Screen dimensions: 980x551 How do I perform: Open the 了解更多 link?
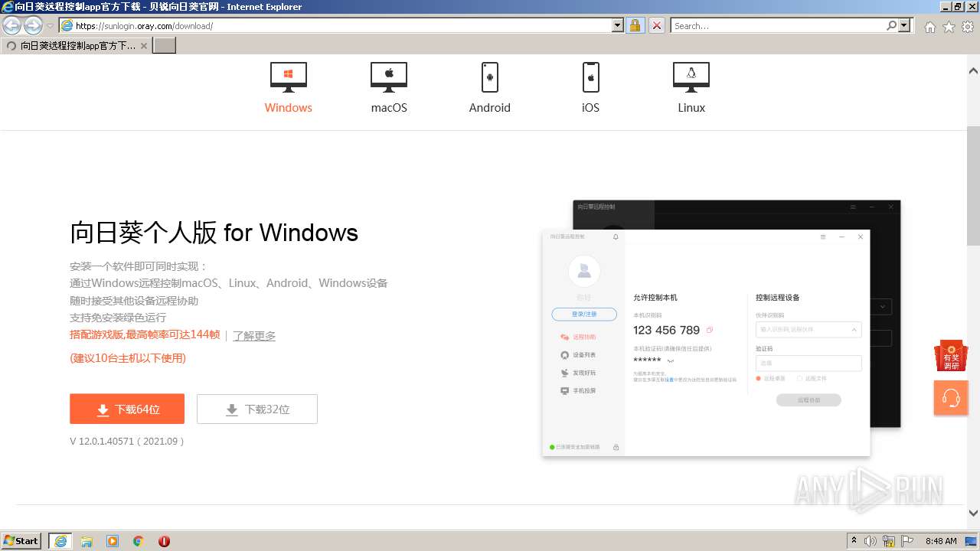(254, 335)
